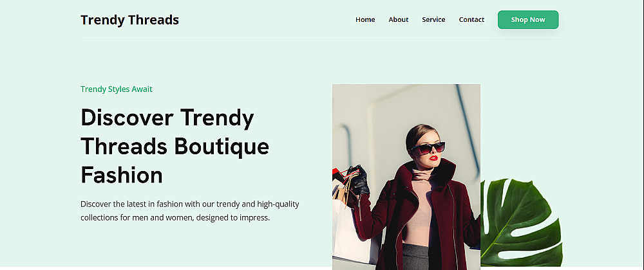The image size is (644, 270).
Task: Click the monstera leaf image
Action: [522, 222]
